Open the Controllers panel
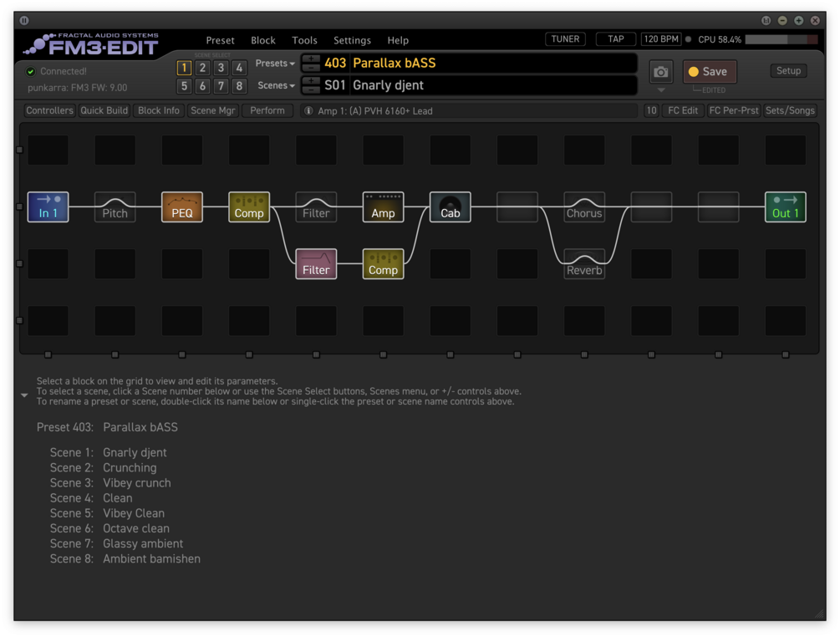This screenshot has height=637, width=840. pyautogui.click(x=49, y=110)
